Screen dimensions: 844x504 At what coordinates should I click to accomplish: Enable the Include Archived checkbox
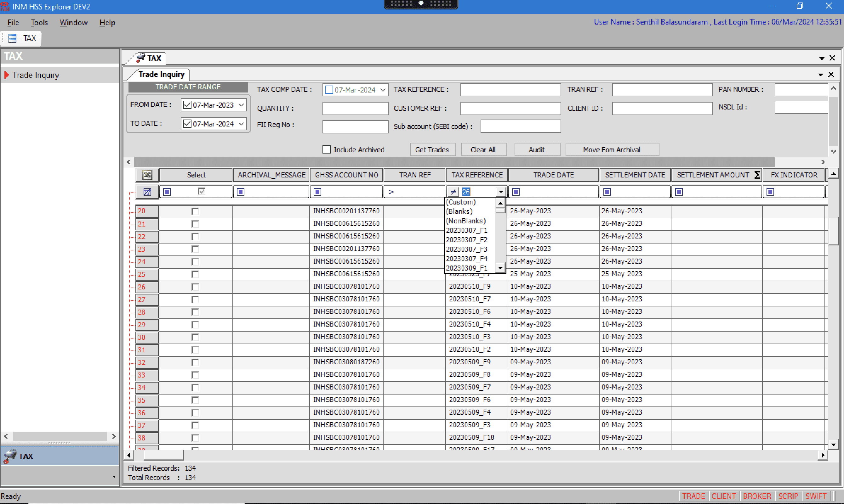326,149
